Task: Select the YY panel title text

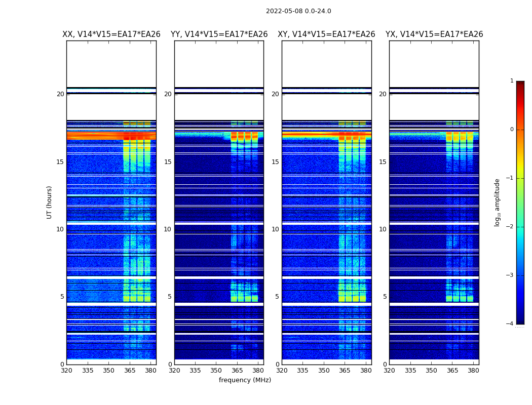Action: 219,34
